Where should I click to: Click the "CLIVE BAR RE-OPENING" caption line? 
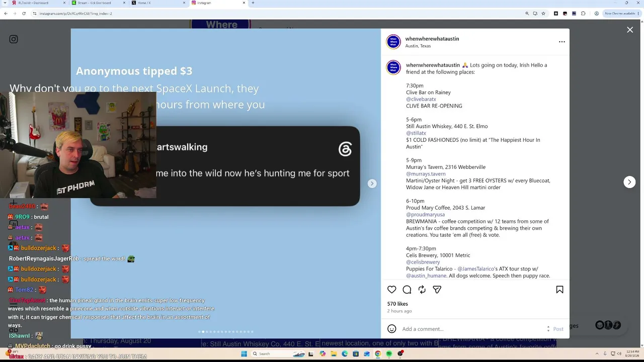(x=434, y=106)
